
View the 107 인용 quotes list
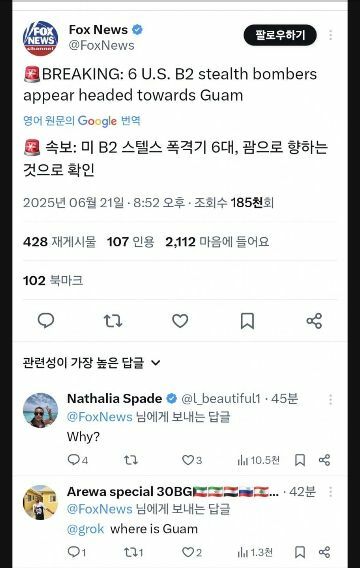click(x=131, y=242)
